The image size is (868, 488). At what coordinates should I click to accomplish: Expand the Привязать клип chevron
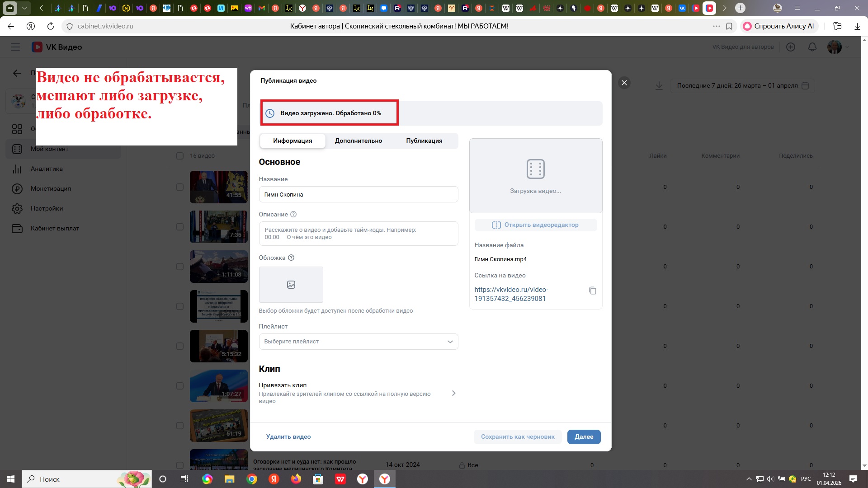(453, 393)
